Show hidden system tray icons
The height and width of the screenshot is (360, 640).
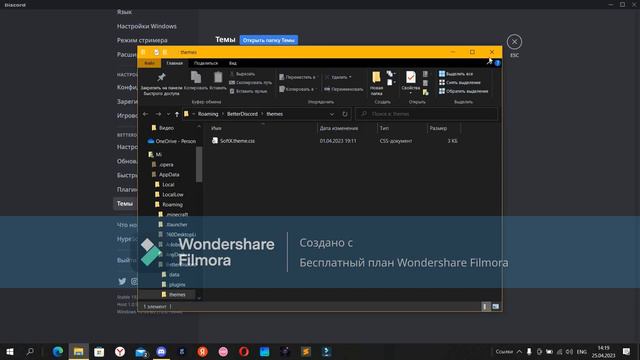[x=519, y=351]
